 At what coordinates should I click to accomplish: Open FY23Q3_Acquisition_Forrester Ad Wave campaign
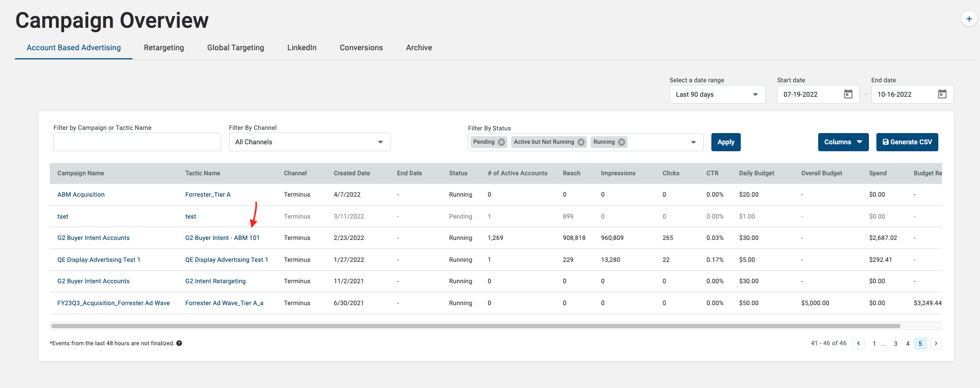[114, 303]
